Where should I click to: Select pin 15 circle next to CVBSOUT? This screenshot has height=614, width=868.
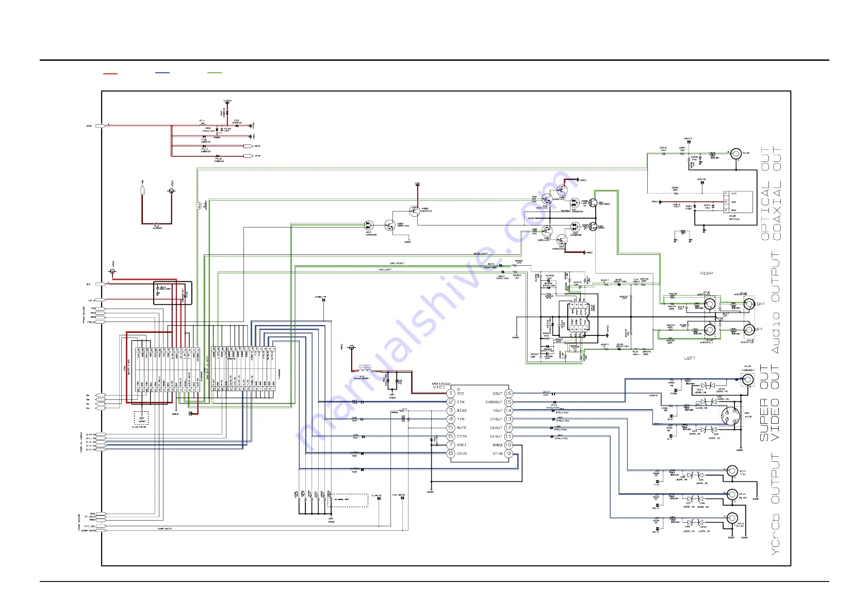509,402
